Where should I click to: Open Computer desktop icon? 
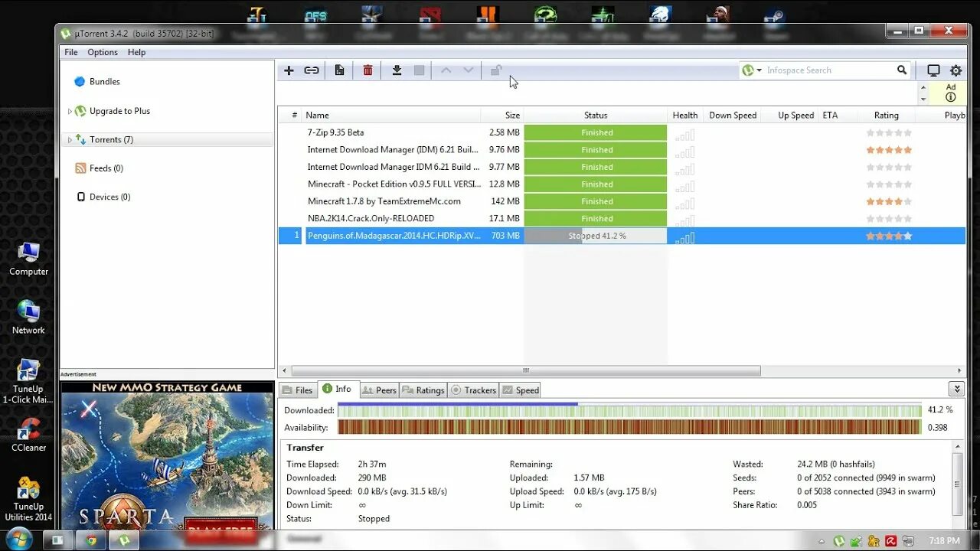tap(28, 259)
